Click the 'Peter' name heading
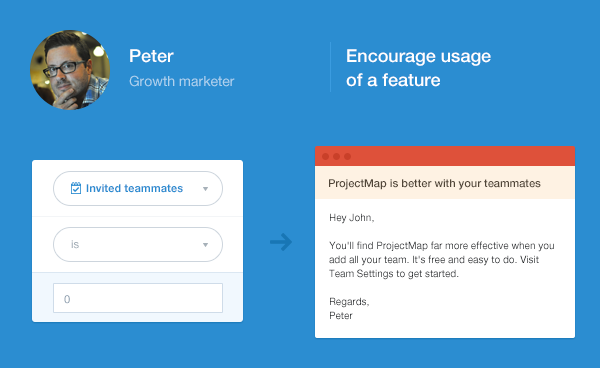This screenshot has height=368, width=600. tap(151, 56)
